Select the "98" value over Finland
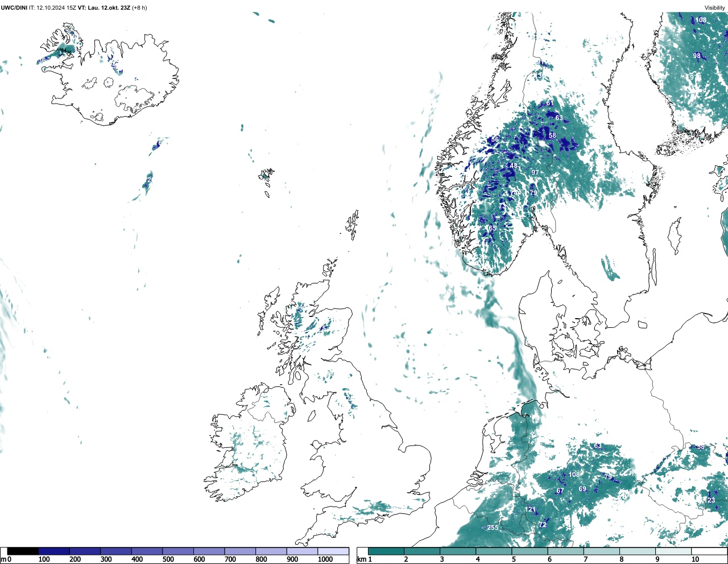The height and width of the screenshot is (564, 728). coord(697,56)
